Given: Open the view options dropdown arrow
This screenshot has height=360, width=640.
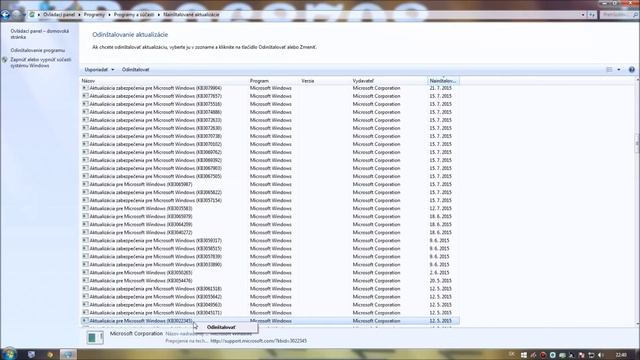Looking at the screenshot, I should [x=619, y=70].
